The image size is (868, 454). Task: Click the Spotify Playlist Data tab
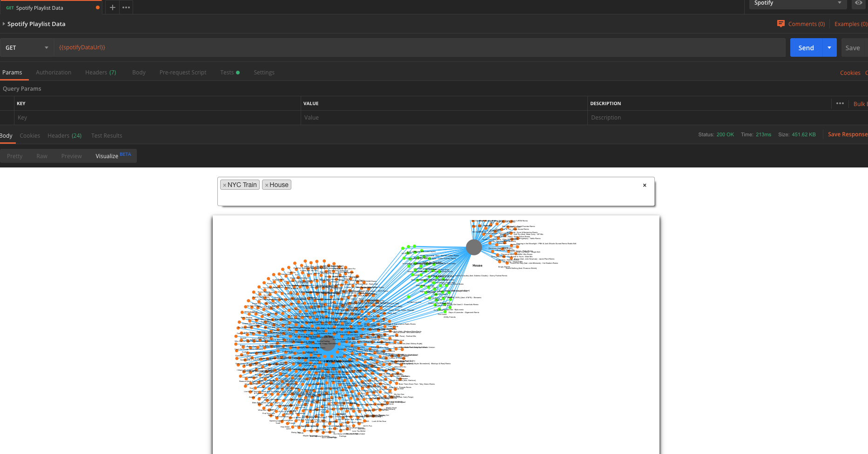click(x=50, y=7)
